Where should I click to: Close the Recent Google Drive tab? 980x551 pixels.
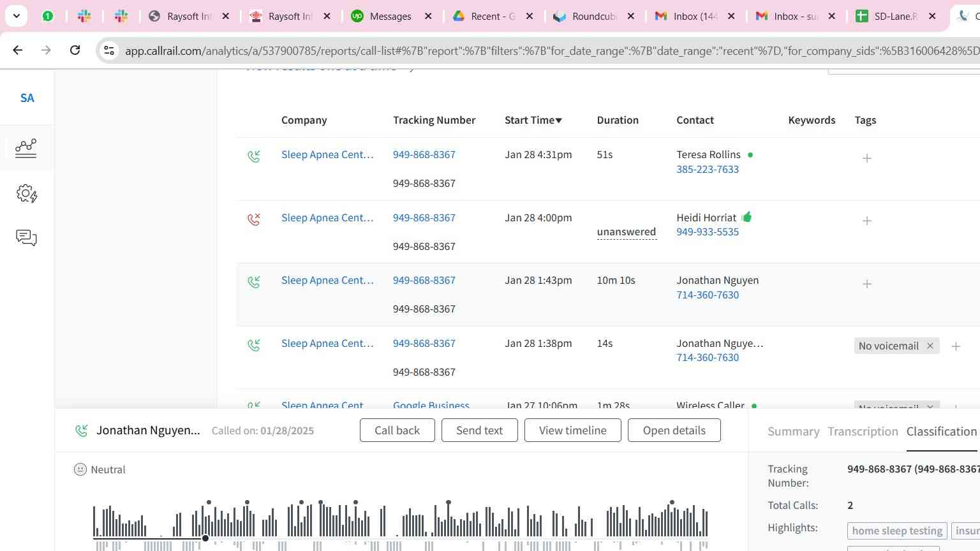coord(530,17)
